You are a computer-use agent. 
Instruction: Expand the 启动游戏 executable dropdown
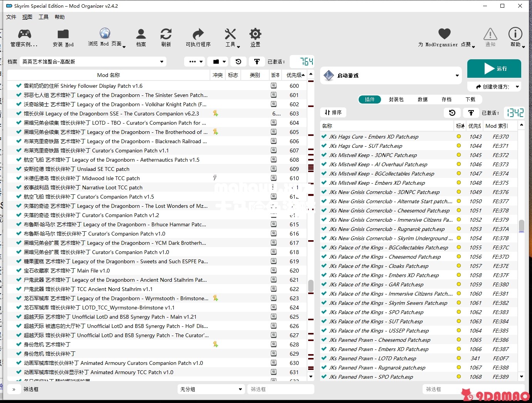pos(392,75)
